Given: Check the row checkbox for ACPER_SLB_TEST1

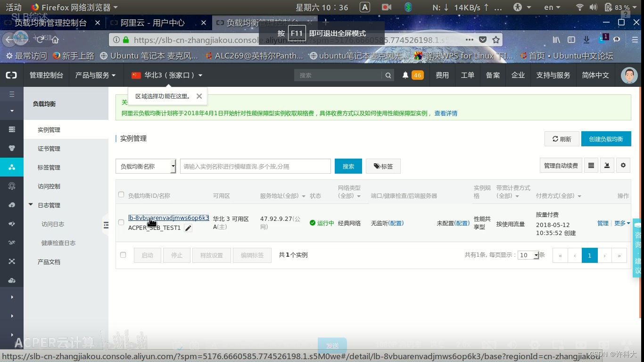Looking at the screenshot, I should (x=121, y=222).
